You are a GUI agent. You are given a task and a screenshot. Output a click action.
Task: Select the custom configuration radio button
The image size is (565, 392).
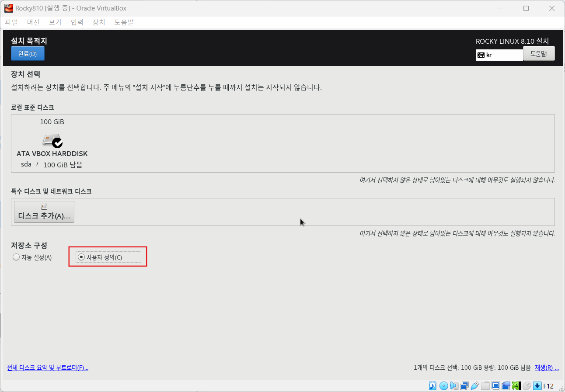[x=81, y=257]
